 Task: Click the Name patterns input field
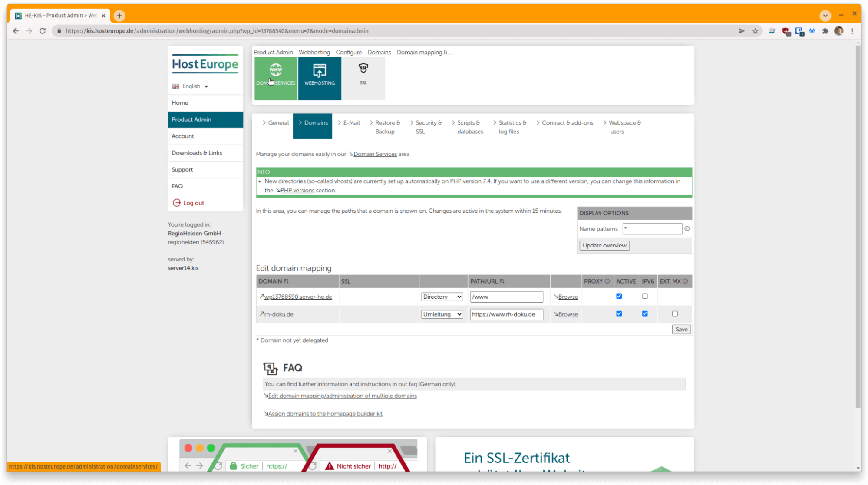(x=652, y=229)
